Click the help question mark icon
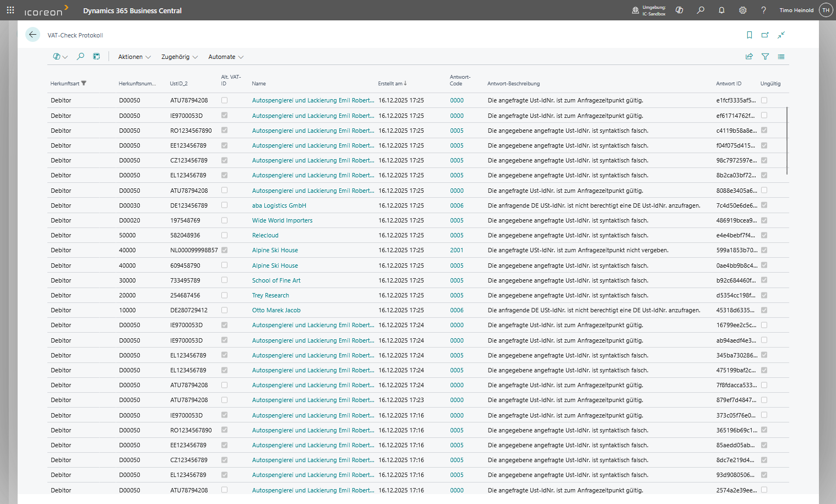Viewport: 836px width, 504px height. 763,10
